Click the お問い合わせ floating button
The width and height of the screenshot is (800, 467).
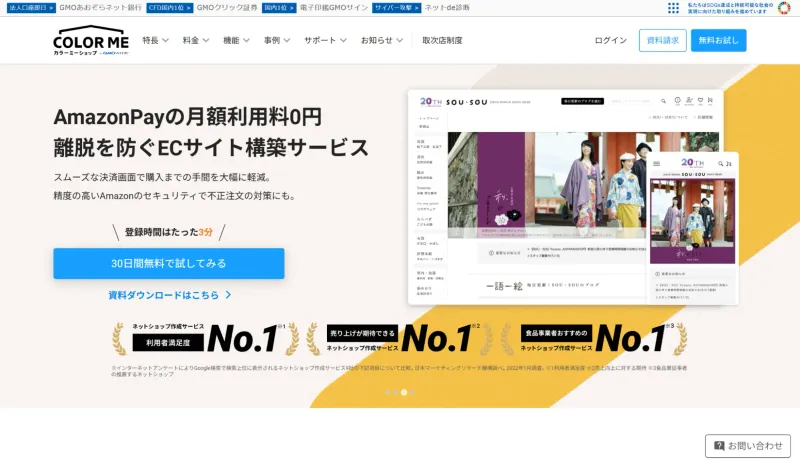748,446
